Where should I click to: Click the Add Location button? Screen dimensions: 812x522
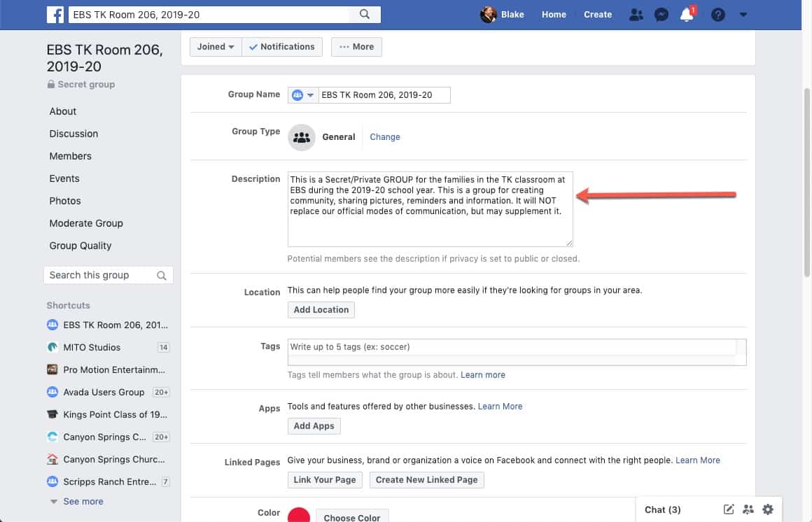[321, 309]
